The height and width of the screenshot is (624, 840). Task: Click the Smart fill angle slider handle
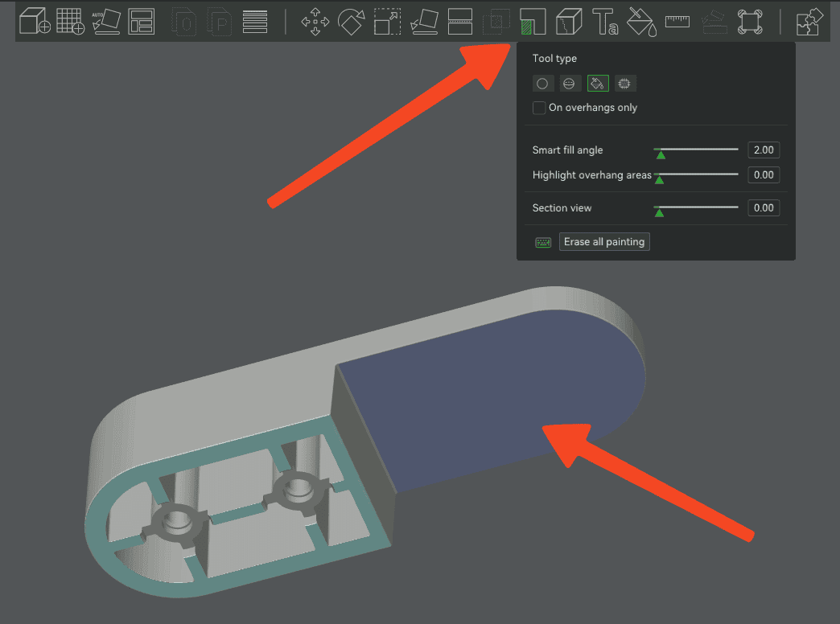pyautogui.click(x=659, y=154)
